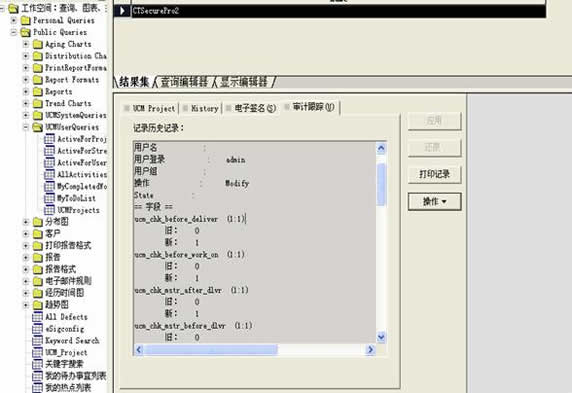
Task: Click the ActiveForStre query icon
Action: pyautogui.click(x=49, y=151)
